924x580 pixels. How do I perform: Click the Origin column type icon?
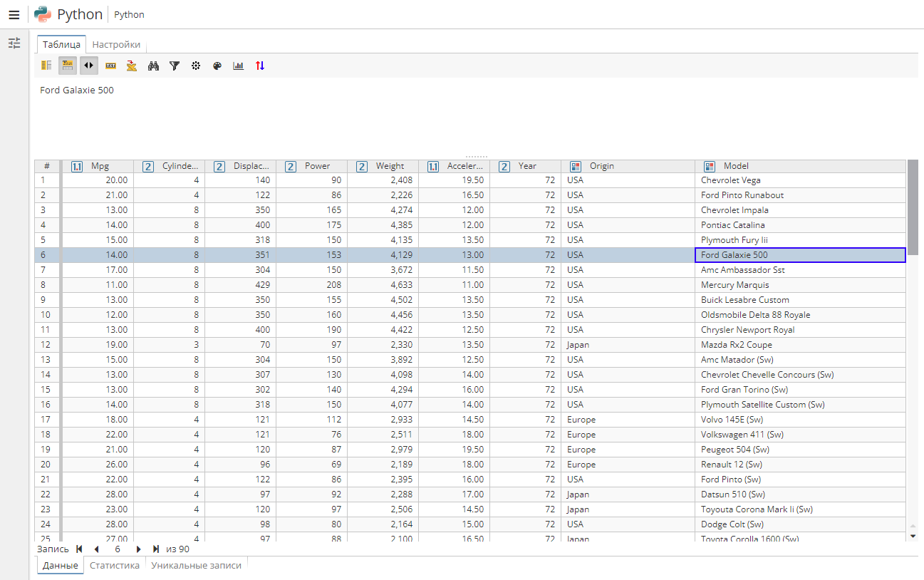tap(576, 167)
